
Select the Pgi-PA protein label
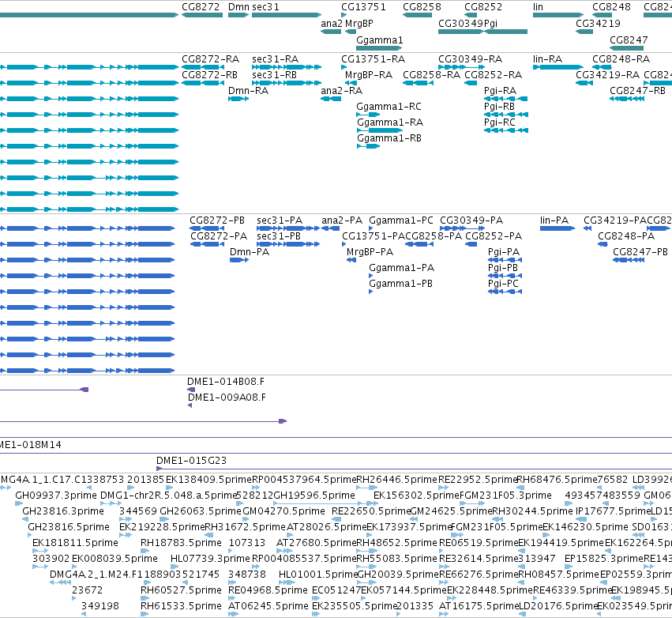(504, 252)
